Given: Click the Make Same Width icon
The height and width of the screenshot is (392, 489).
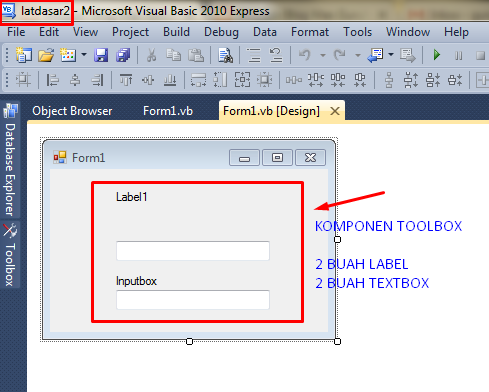Looking at the screenshot, I should (198, 80).
